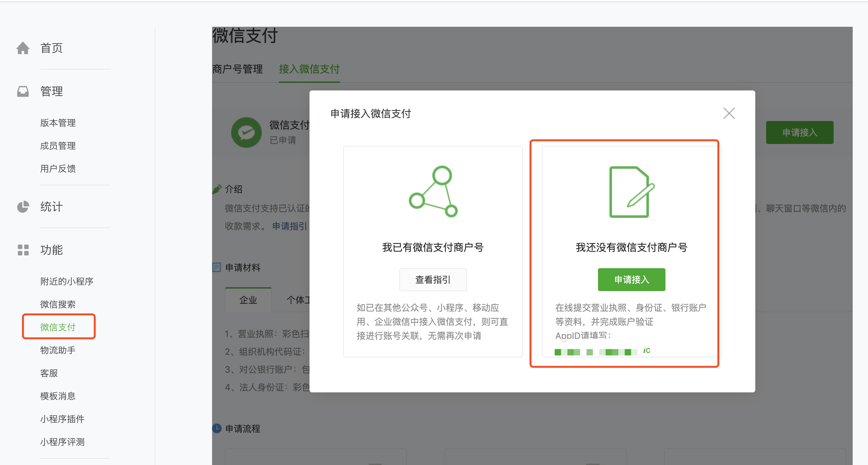Image resolution: width=868 pixels, height=465 pixels.
Task: Go to 版本管理
Action: tap(58, 123)
